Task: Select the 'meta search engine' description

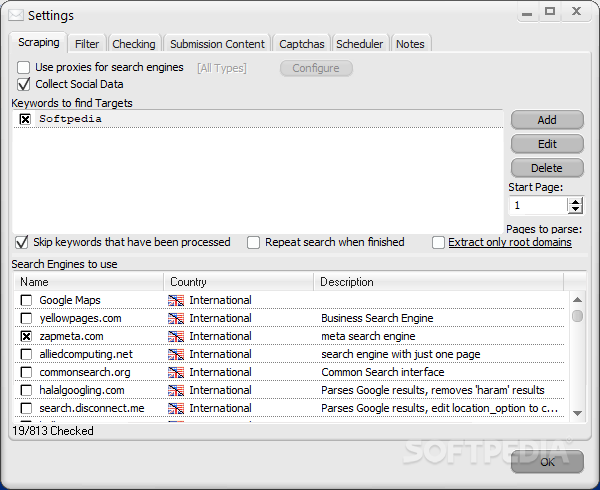Action: 368,337
